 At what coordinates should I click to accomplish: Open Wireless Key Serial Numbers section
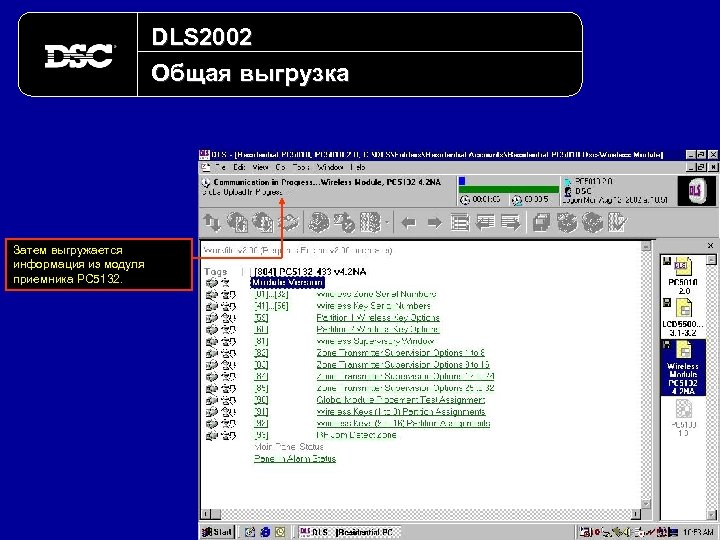(373, 306)
